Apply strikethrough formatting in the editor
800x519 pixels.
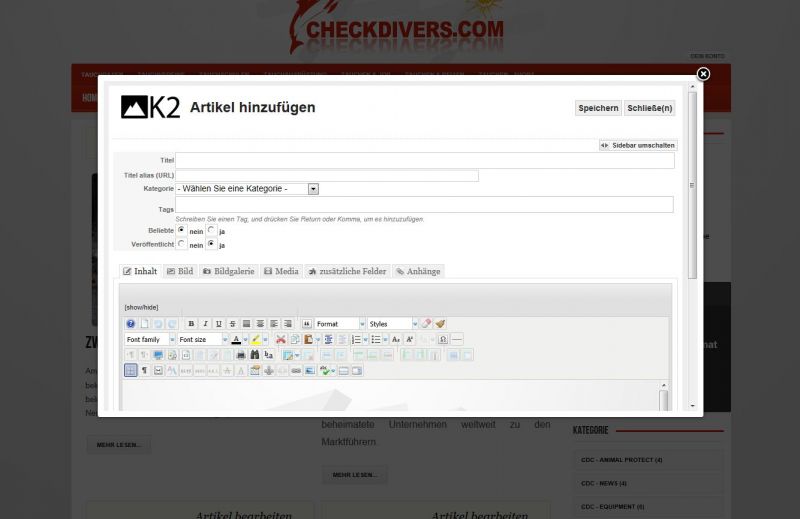click(x=233, y=324)
